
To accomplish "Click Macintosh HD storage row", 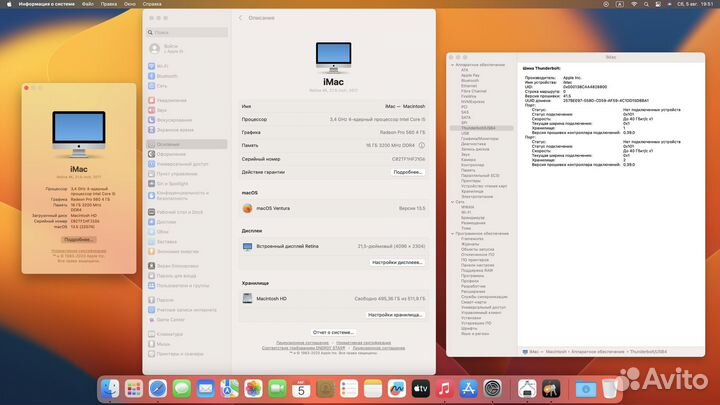I will [333, 298].
